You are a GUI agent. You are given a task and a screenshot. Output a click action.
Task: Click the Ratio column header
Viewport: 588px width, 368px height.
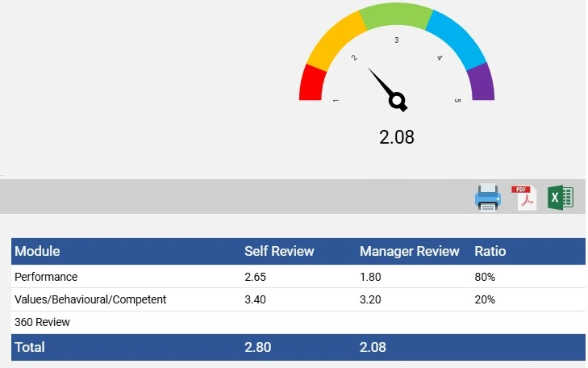point(490,251)
